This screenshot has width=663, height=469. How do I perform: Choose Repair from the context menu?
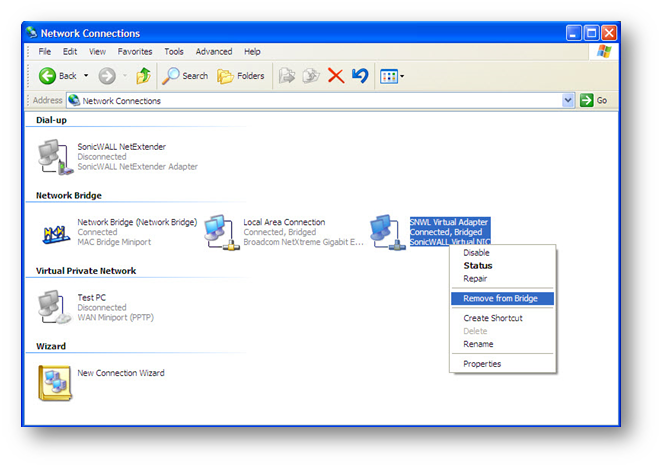click(502, 279)
